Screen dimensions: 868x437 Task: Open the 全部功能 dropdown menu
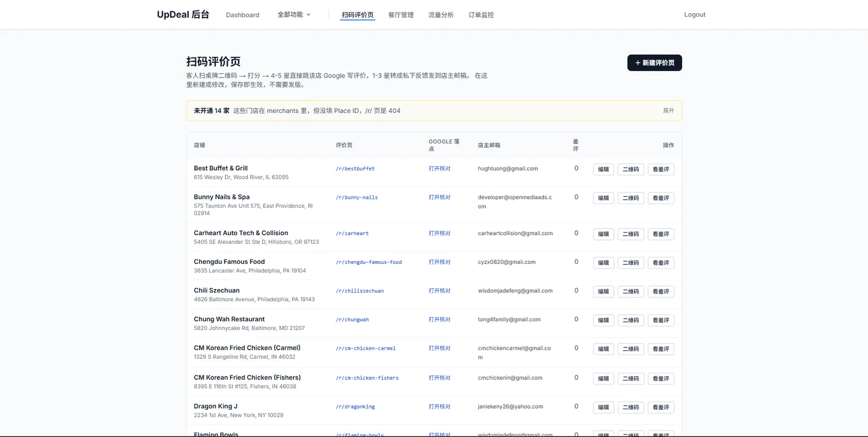293,15
